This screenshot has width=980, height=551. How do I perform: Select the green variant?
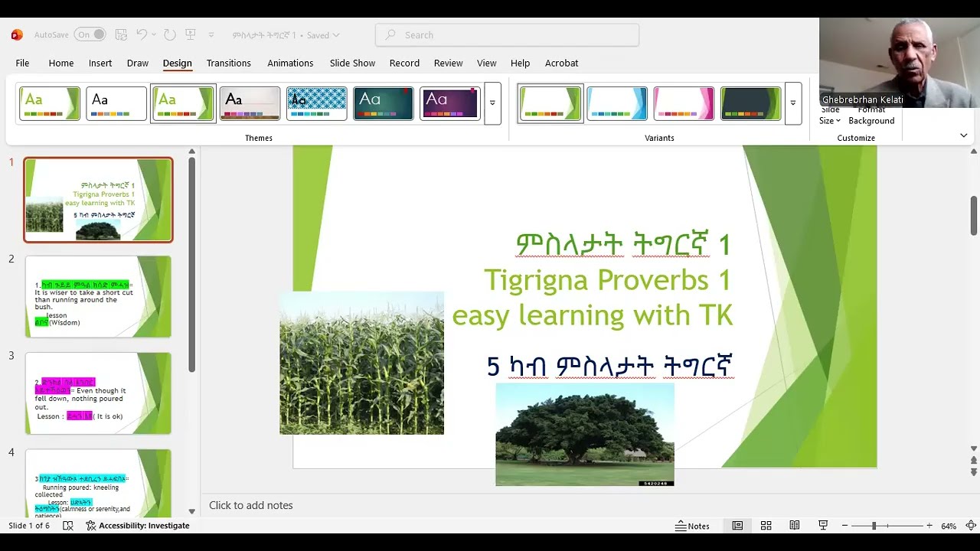[x=550, y=103]
